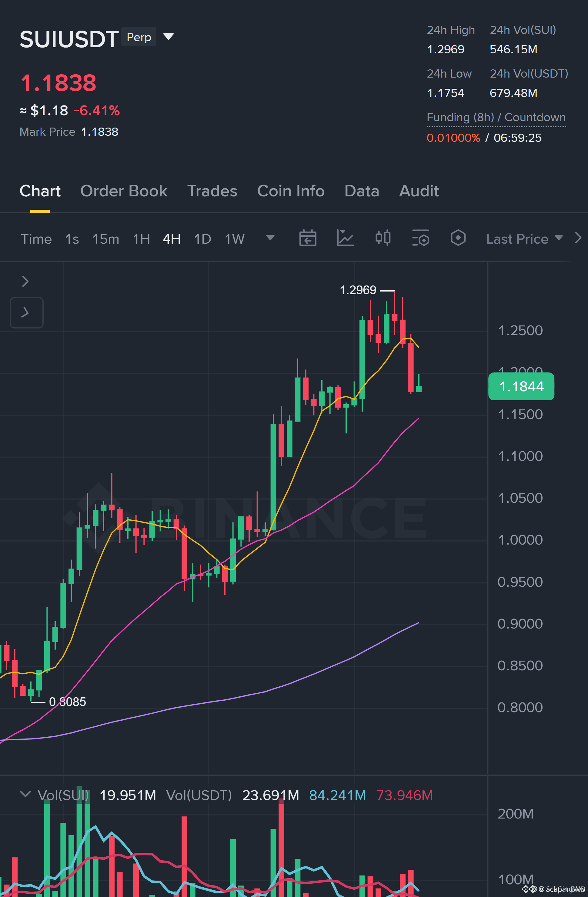Open the line chart indicators icon
Viewport: 588px width, 897px height.
point(345,238)
